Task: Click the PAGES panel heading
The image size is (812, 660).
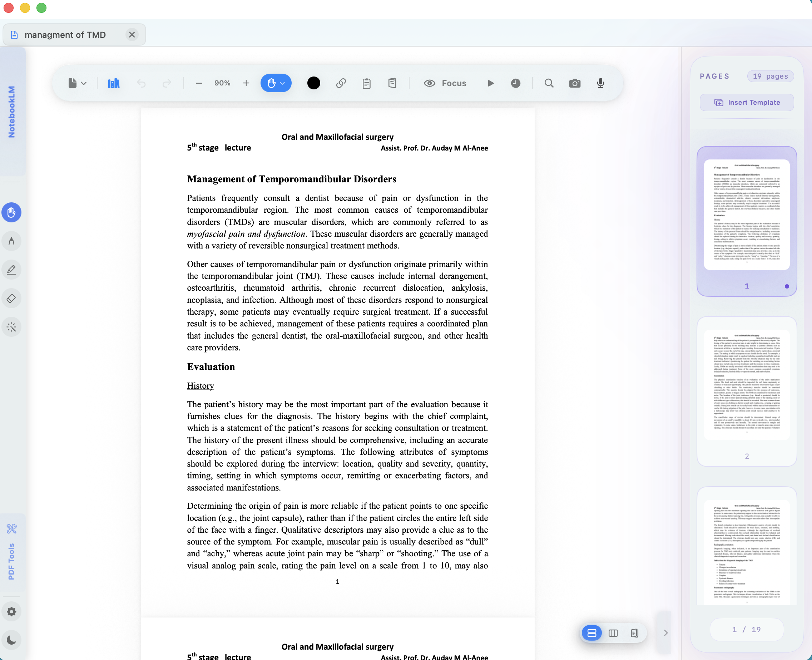Action: point(714,76)
